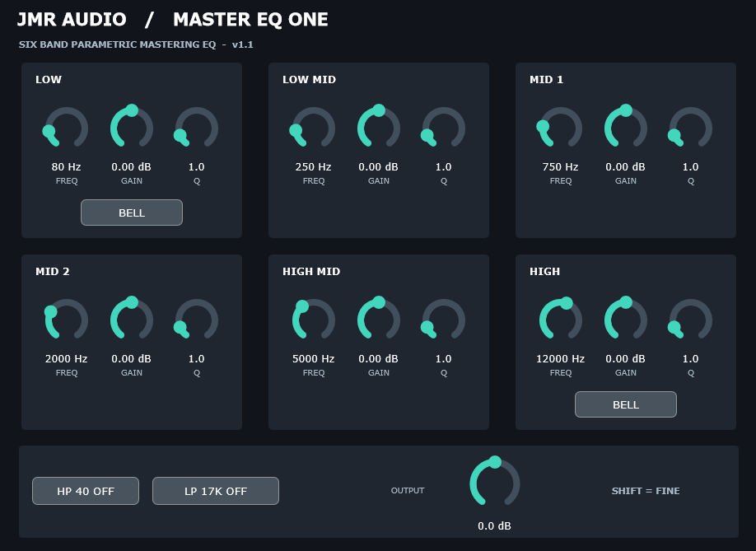Click the MID 2 Q value 1.0
This screenshot has height=551, width=756.
(x=197, y=358)
